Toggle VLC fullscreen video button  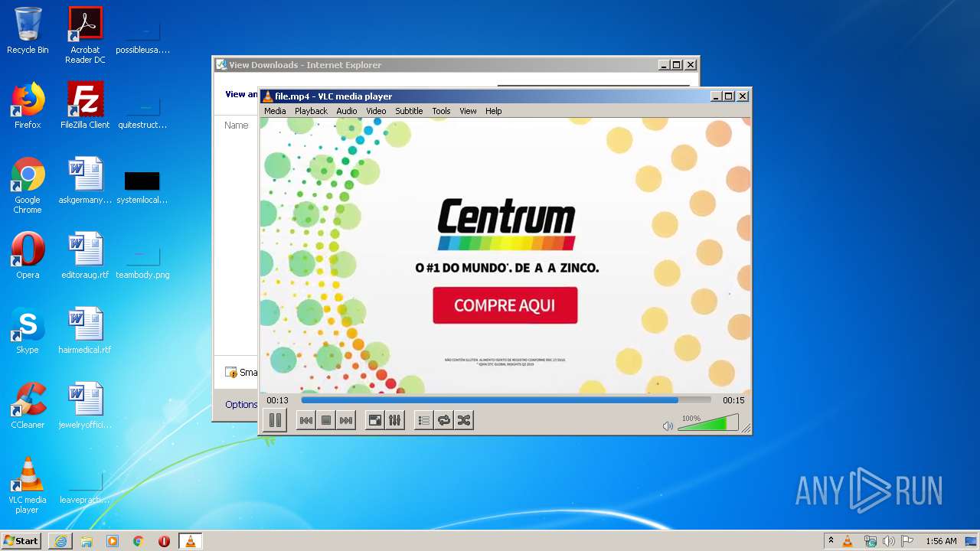[x=374, y=420]
